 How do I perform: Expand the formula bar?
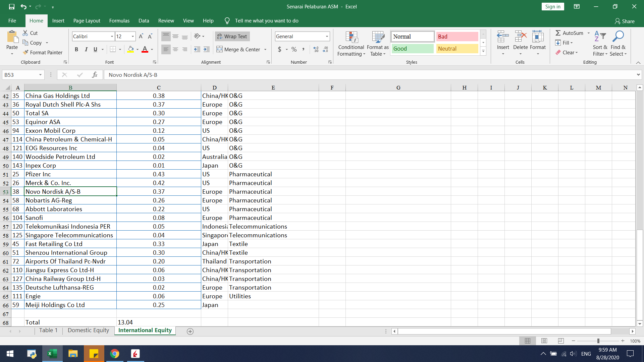tap(638, 75)
